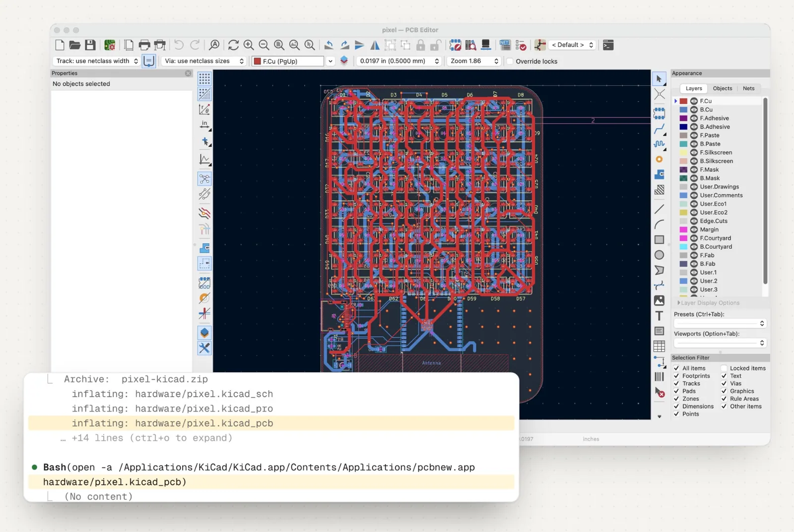Click the B.Cu layer color swatch
The height and width of the screenshot is (532, 794).
(x=683, y=110)
